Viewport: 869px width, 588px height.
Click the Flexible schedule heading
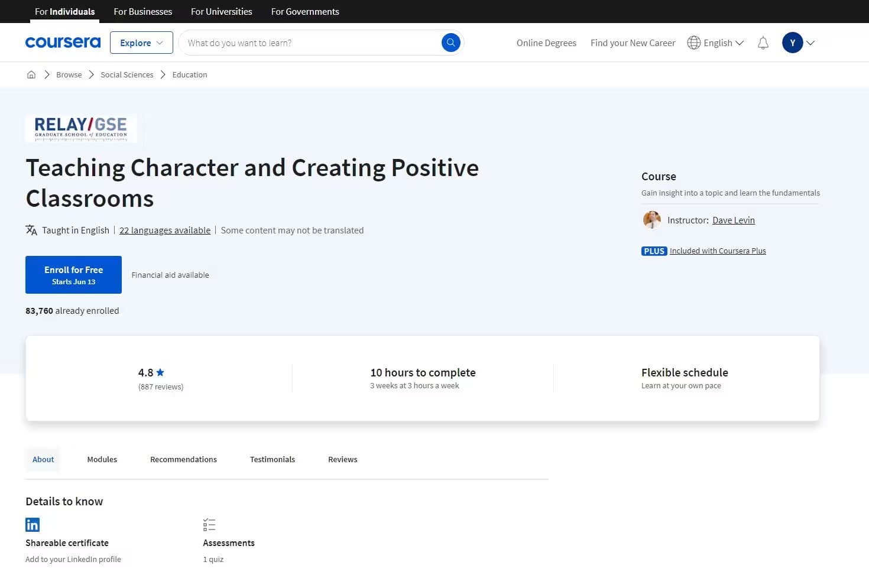[x=685, y=372]
